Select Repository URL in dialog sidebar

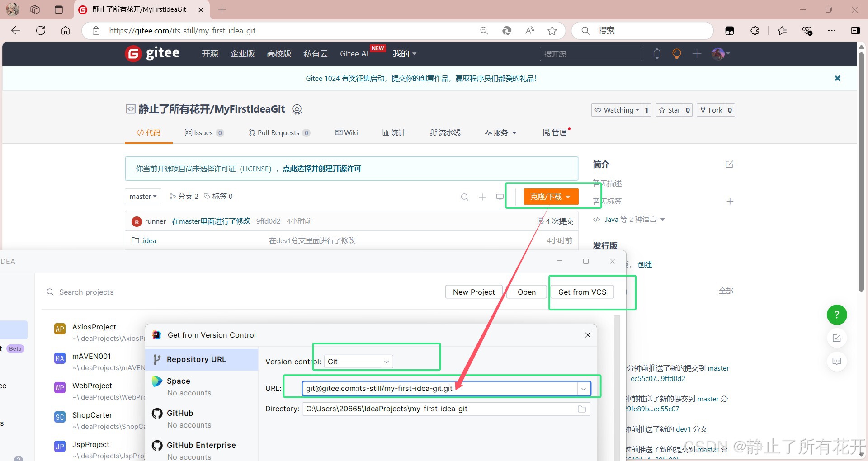202,359
